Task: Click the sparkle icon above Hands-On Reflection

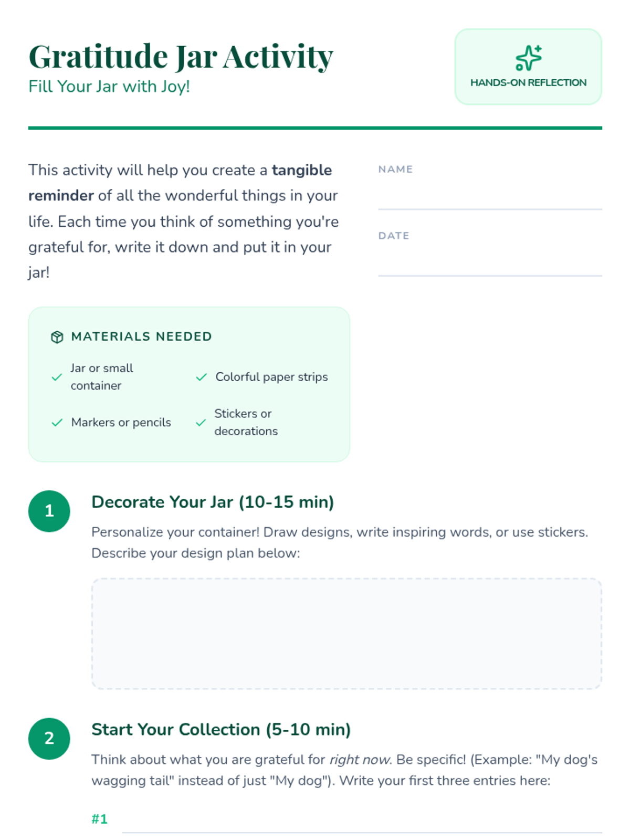Action: coord(528,58)
